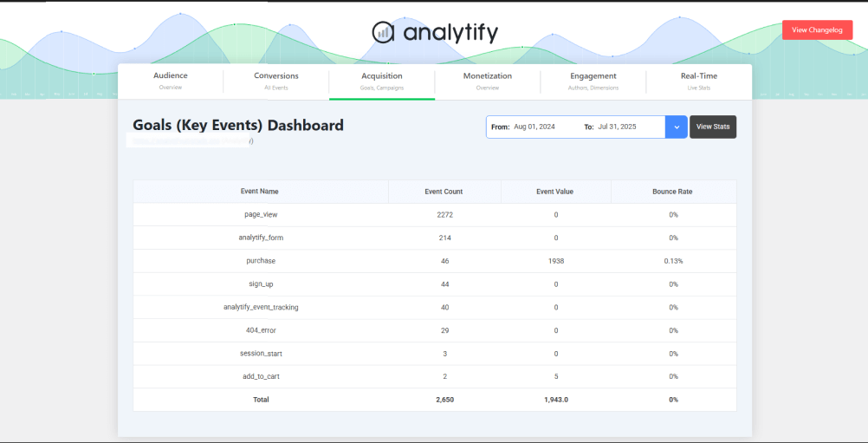Select the session_start event name
Viewport: 868px width, 443px height.
click(x=261, y=354)
